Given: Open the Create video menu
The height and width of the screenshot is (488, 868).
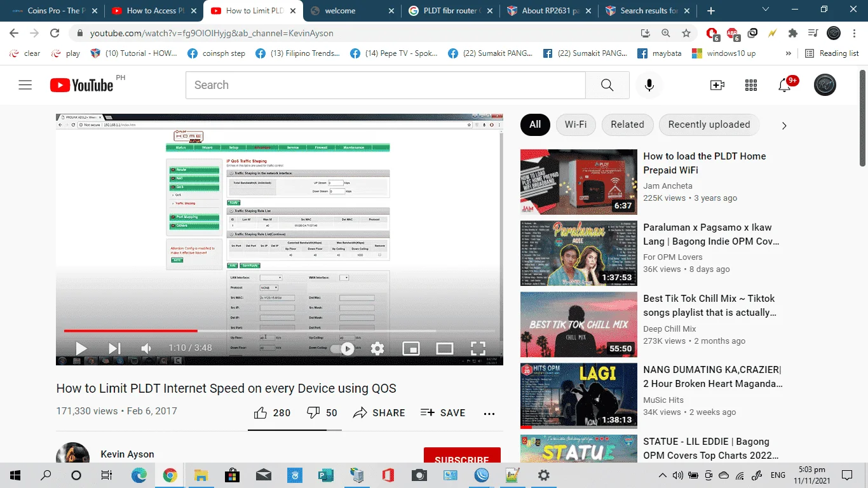Looking at the screenshot, I should [x=717, y=85].
